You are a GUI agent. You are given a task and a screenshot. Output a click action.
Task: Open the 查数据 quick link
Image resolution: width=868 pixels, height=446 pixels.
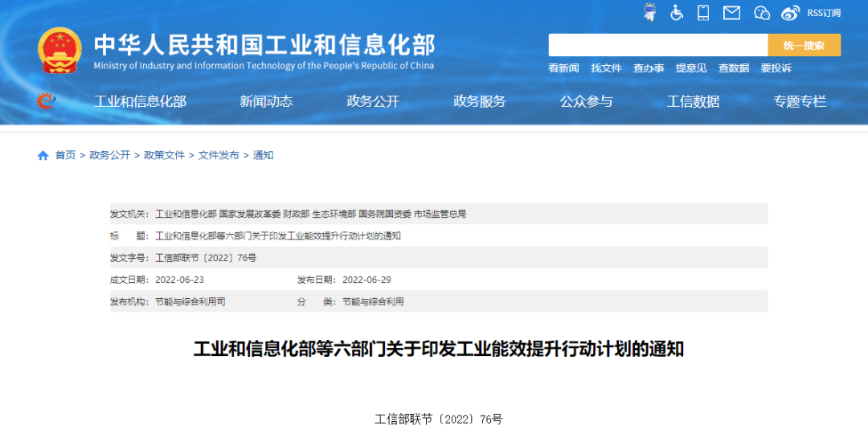coord(734,68)
